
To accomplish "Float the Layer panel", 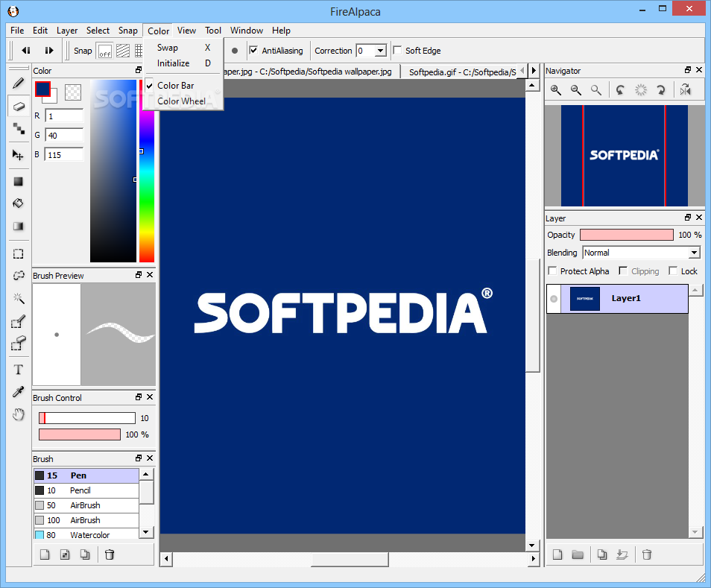I will (x=688, y=218).
